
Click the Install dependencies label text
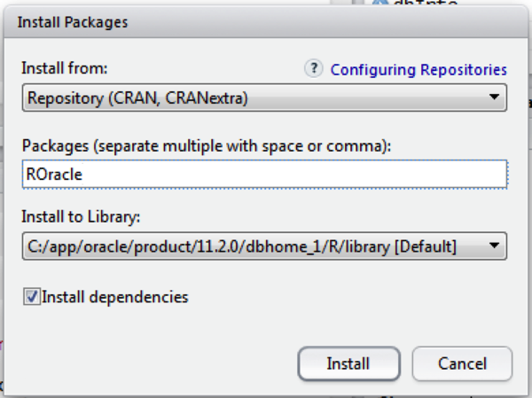pyautogui.click(x=115, y=297)
